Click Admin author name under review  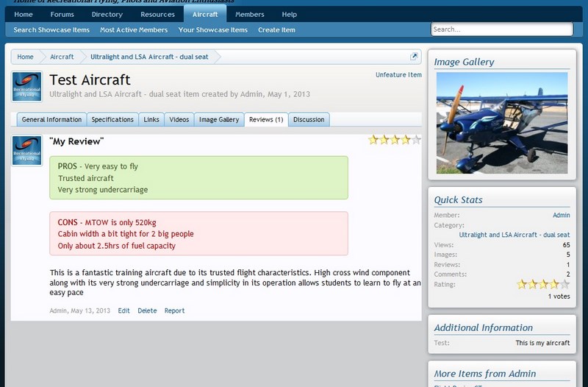(58, 310)
